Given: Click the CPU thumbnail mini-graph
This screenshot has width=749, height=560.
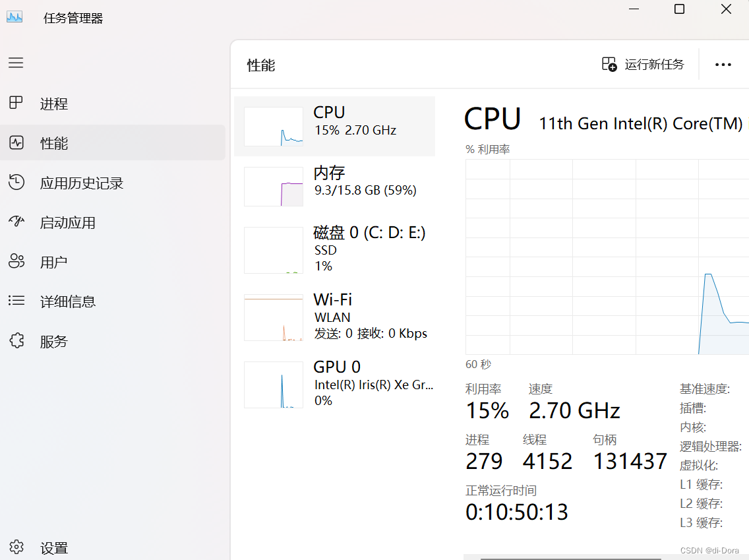Looking at the screenshot, I should (273, 126).
